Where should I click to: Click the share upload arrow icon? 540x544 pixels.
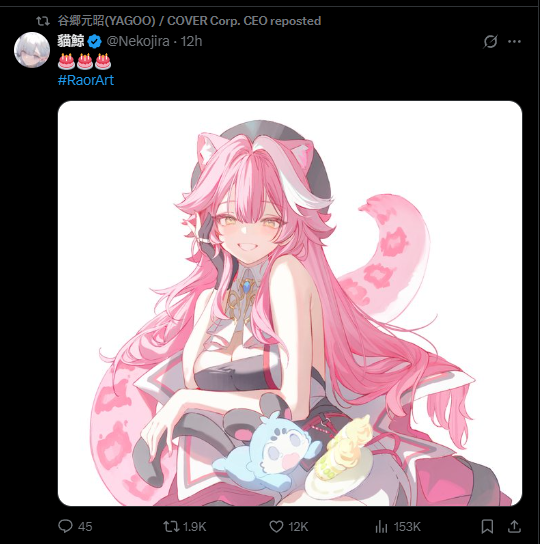point(514,526)
